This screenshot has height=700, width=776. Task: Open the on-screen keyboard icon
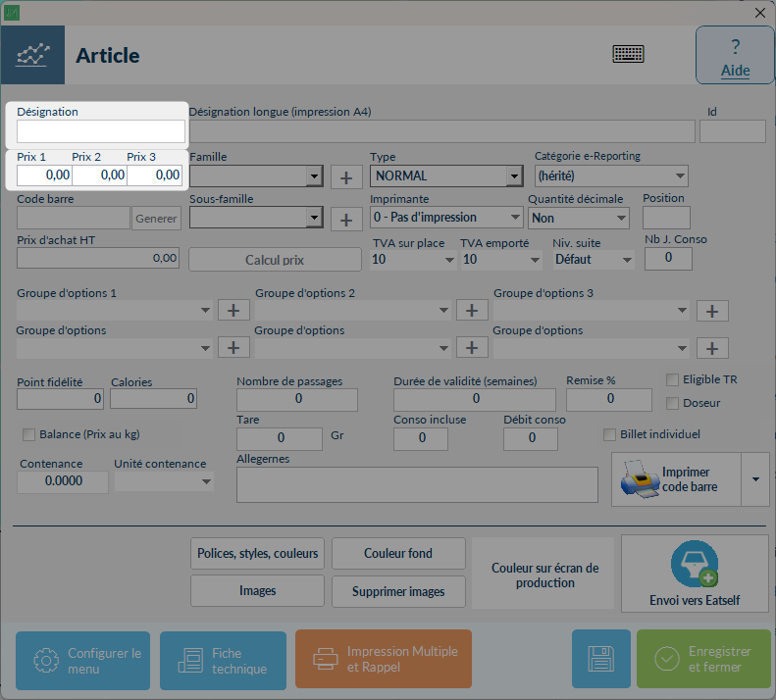(x=628, y=54)
